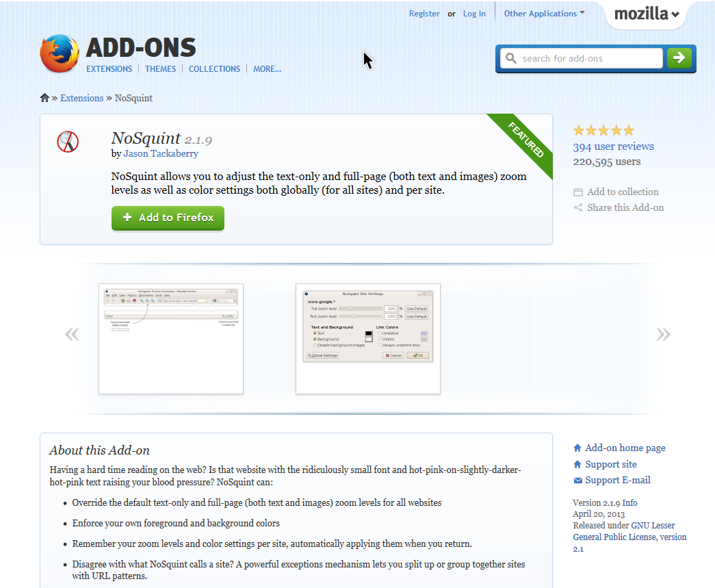
Task: Open the NoSquint Site Settings screenshot thumbnail
Action: (368, 339)
